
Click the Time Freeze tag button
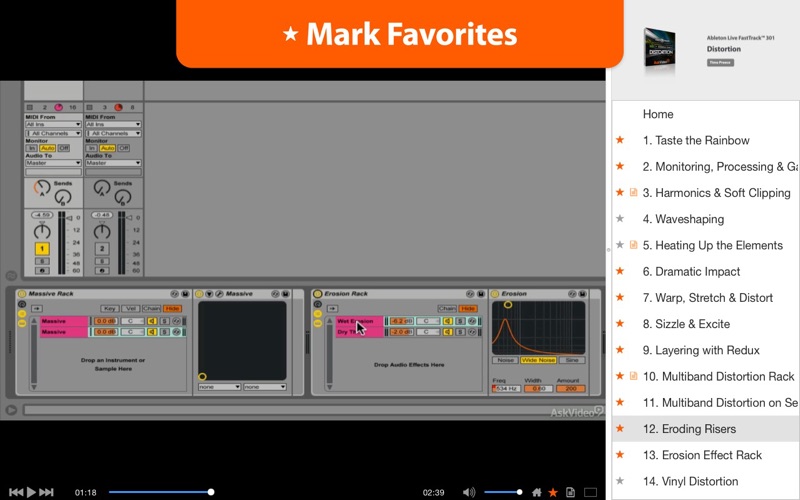click(720, 62)
